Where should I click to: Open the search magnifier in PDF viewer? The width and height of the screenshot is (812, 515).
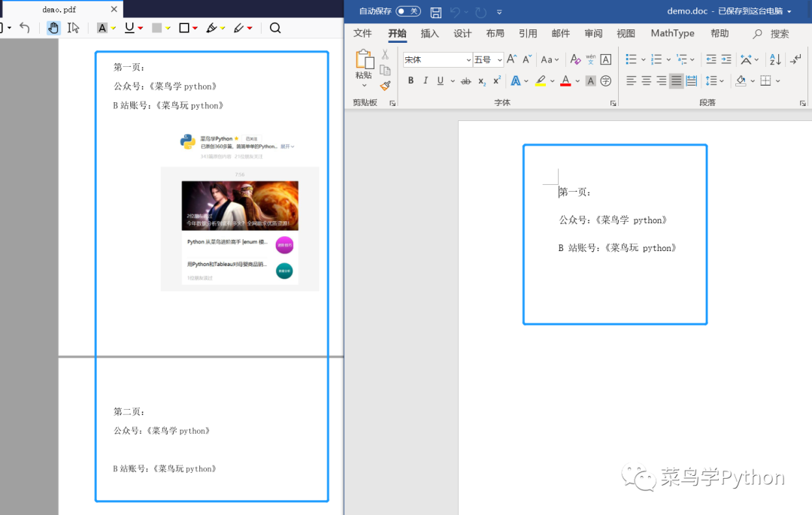pyautogui.click(x=275, y=28)
